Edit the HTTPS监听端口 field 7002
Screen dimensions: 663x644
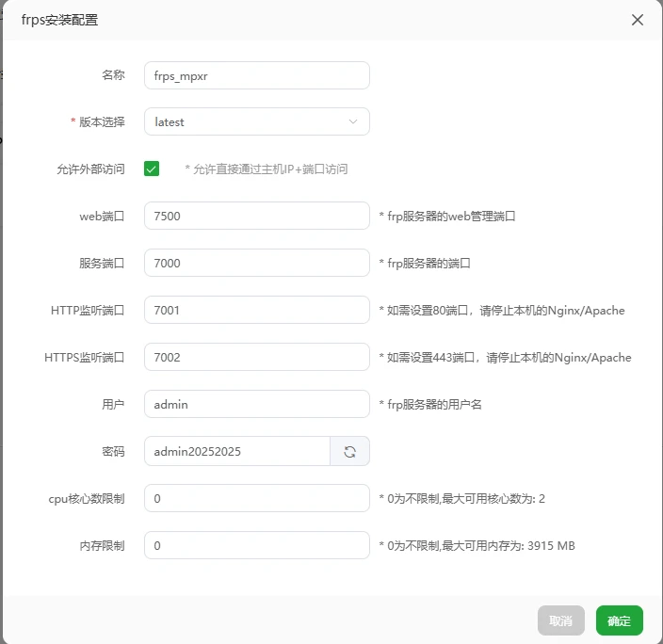(x=257, y=358)
